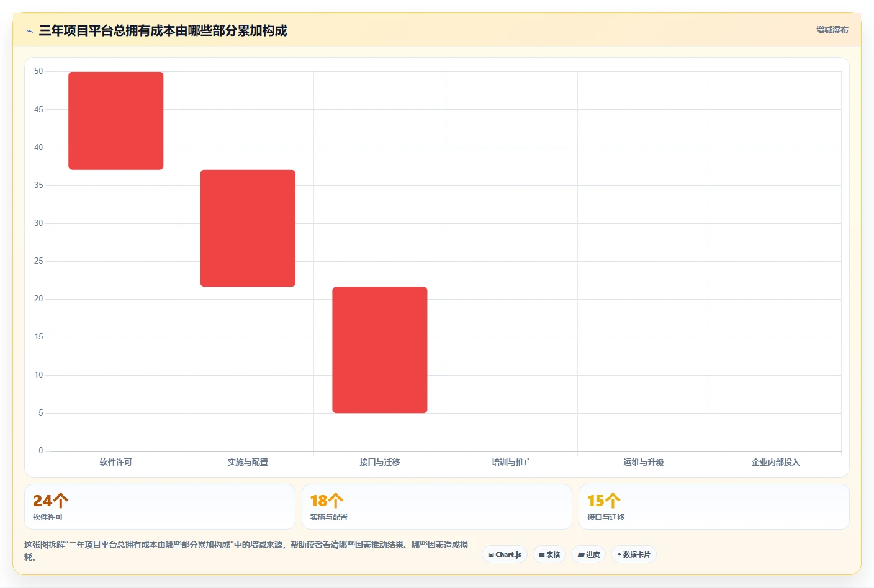
Task: Select the red 软件许可 waterfall bar
Action: [x=116, y=121]
